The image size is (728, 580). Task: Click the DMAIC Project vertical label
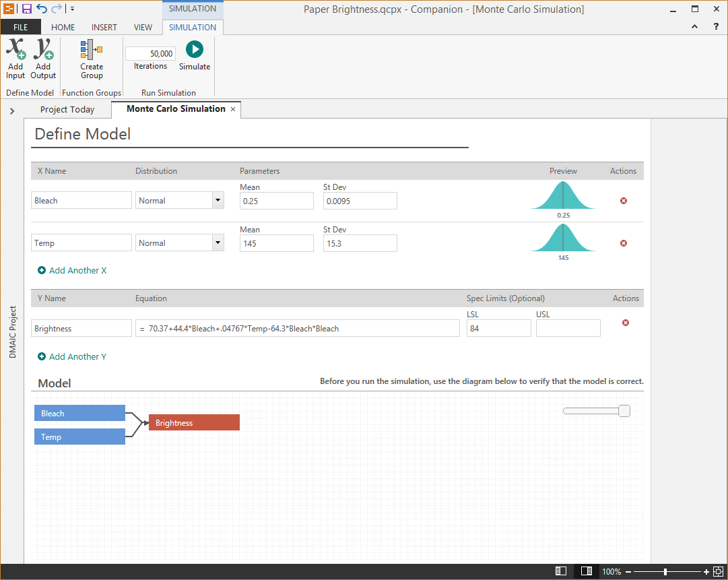[13, 332]
